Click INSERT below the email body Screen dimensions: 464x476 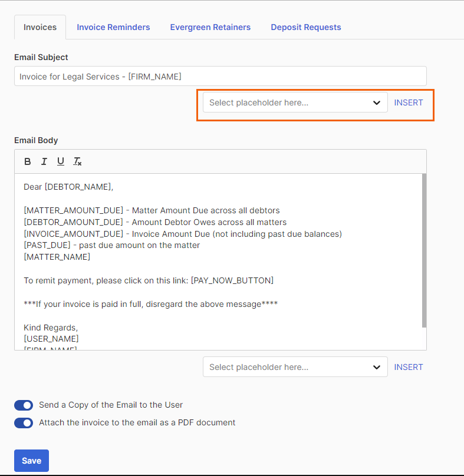[409, 367]
